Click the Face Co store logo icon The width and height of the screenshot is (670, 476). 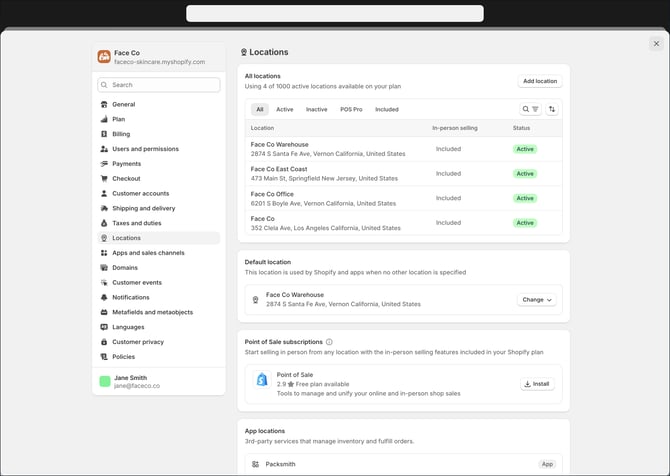[x=104, y=57]
